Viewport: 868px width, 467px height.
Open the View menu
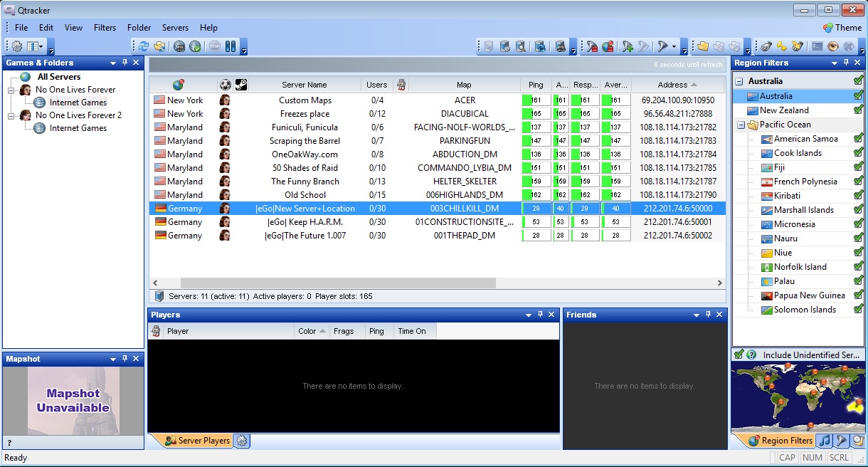(x=74, y=28)
